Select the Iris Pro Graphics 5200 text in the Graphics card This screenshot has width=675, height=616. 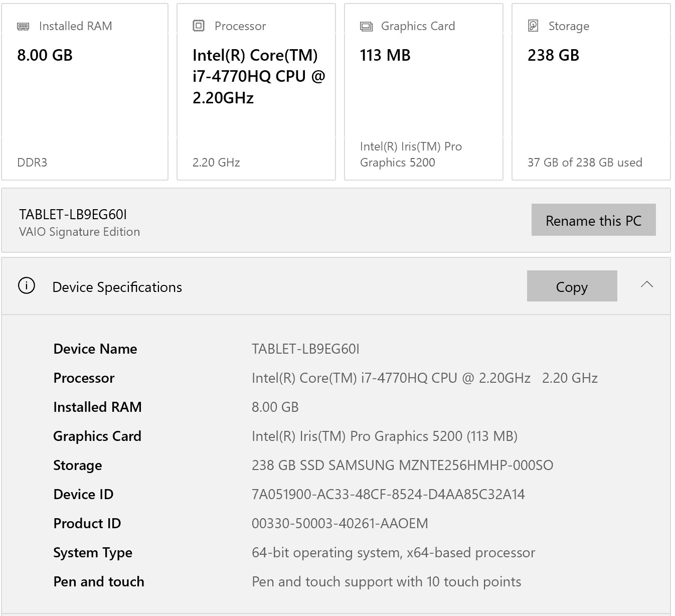411,155
